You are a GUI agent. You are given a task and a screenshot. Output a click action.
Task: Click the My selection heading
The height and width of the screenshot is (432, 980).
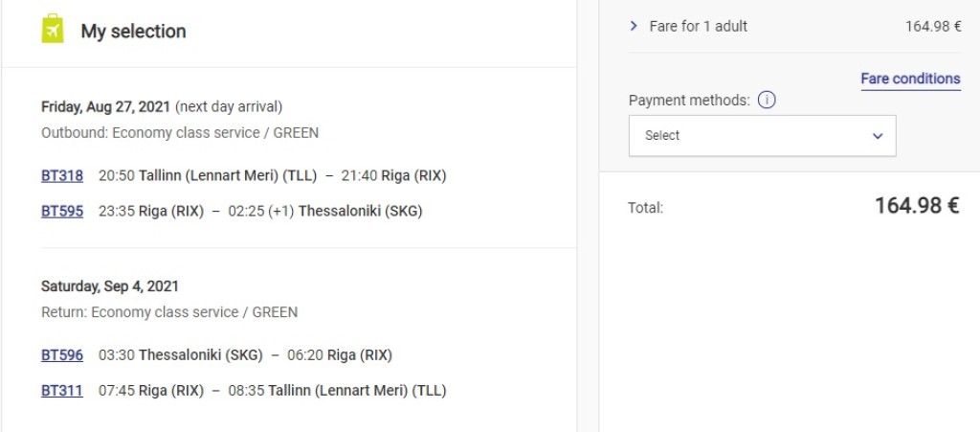[133, 32]
